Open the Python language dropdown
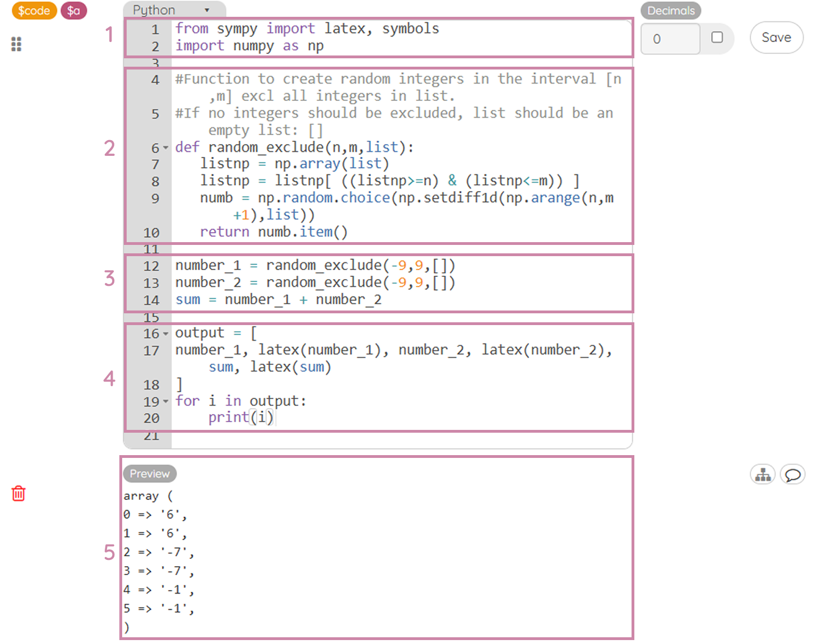 (174, 9)
